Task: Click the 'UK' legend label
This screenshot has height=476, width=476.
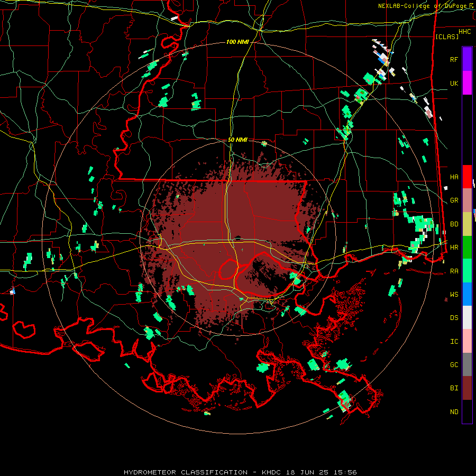Action: coord(454,83)
